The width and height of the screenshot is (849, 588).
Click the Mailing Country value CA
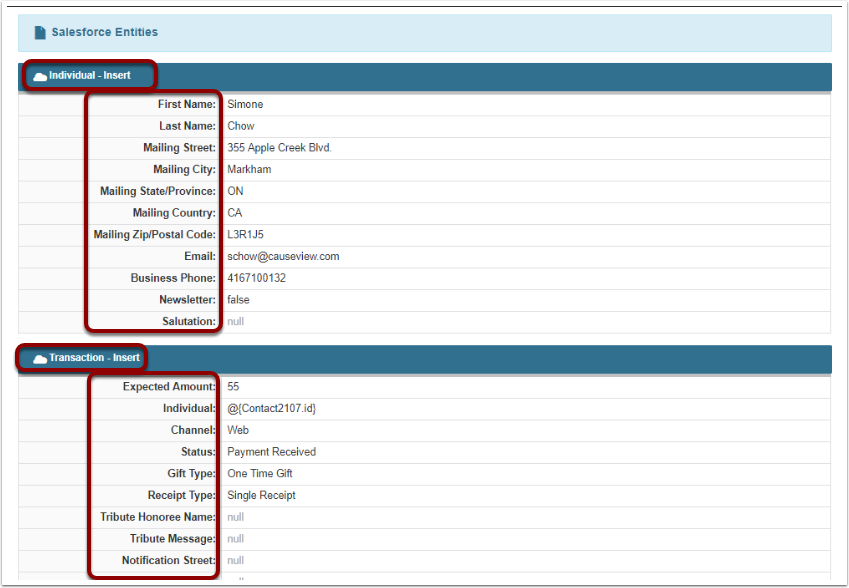(x=234, y=213)
